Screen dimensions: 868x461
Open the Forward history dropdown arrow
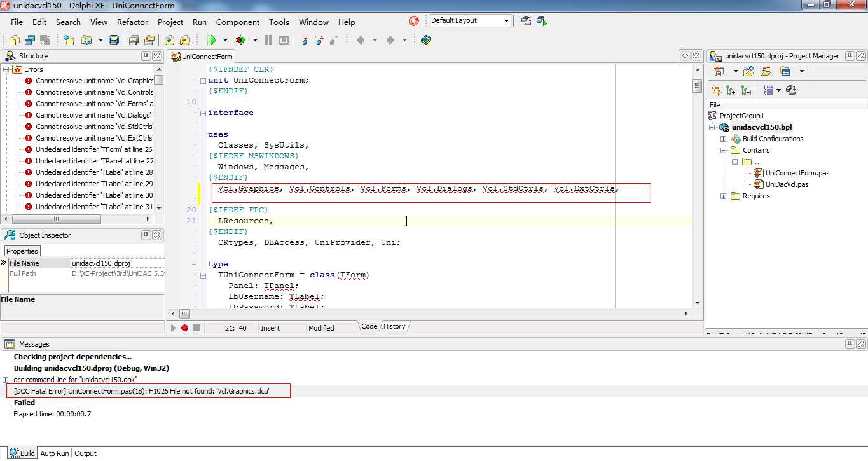pyautogui.click(x=404, y=40)
